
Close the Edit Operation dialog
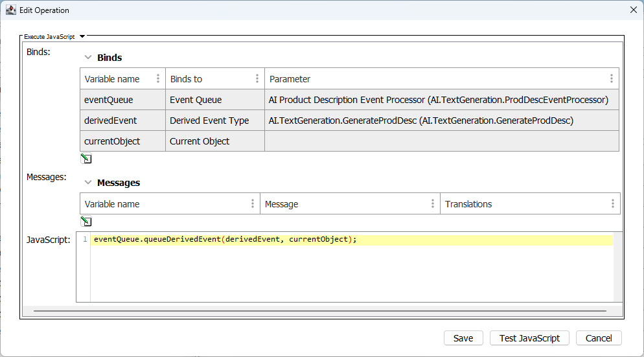coord(633,10)
